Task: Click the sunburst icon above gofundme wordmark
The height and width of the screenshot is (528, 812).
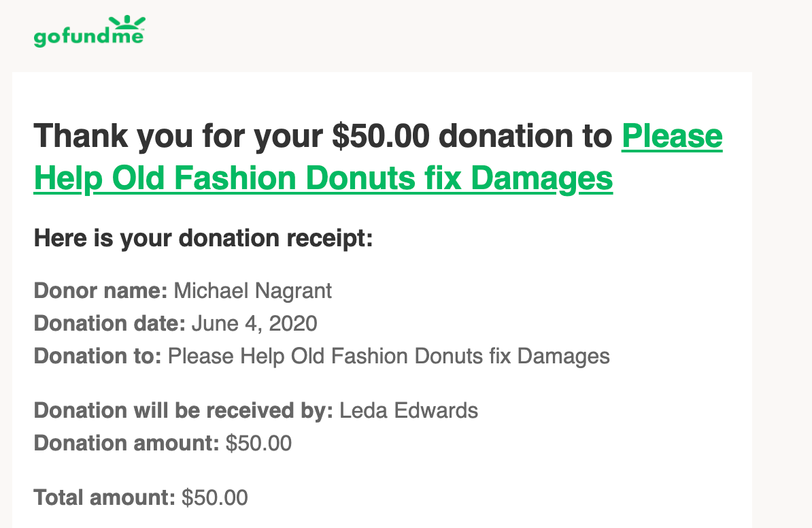Action: coord(127,22)
